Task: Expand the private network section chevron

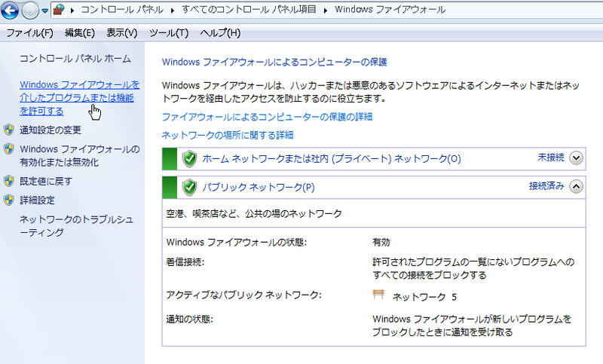Action: click(x=576, y=158)
